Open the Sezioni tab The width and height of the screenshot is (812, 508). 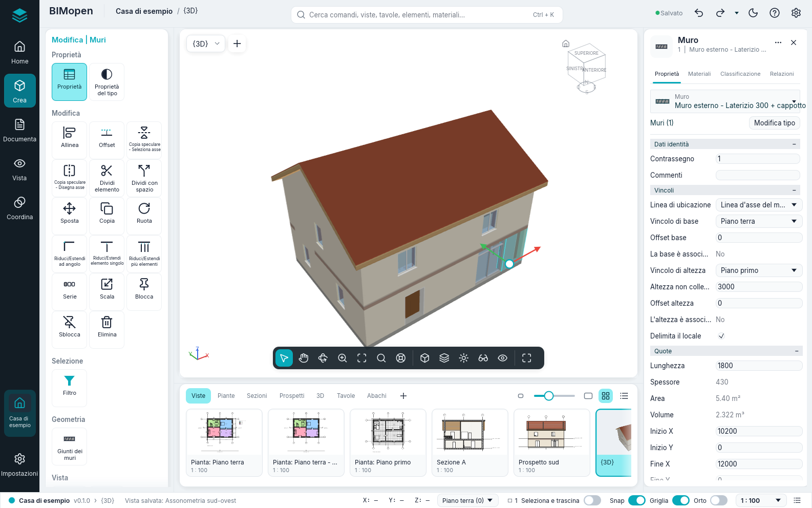257,396
